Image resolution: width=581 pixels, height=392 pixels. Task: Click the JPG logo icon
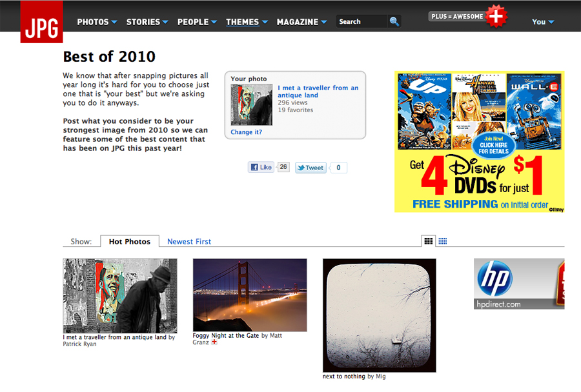pyautogui.click(x=41, y=22)
